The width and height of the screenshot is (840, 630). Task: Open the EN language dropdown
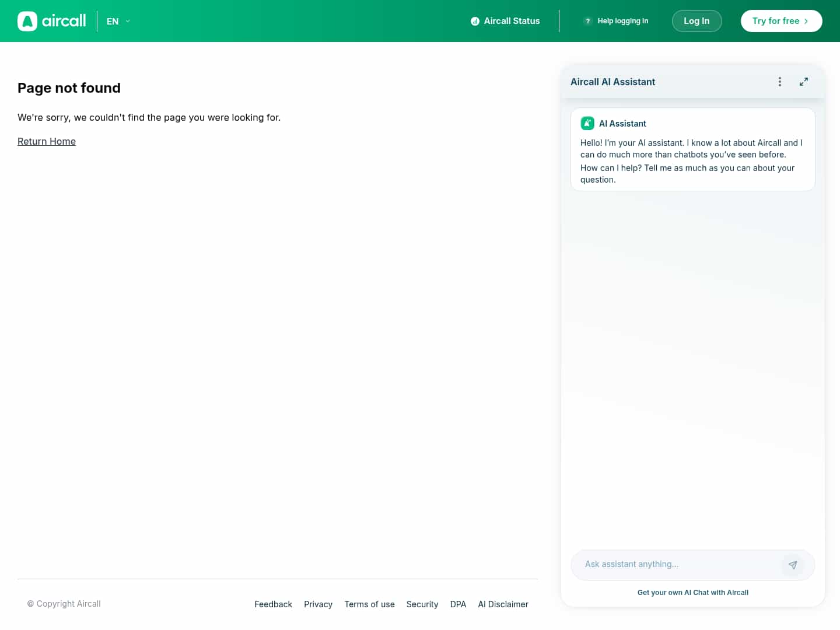[118, 21]
